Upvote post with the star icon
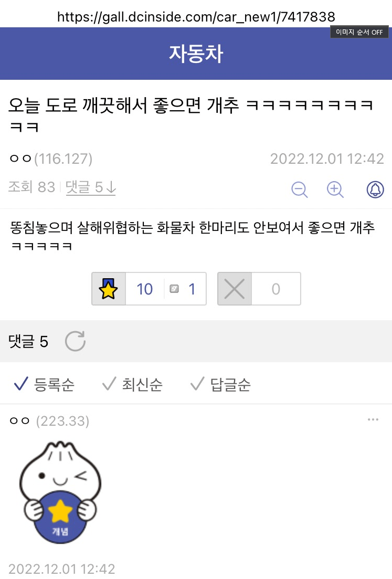This screenshot has width=392, height=579. coord(109,289)
